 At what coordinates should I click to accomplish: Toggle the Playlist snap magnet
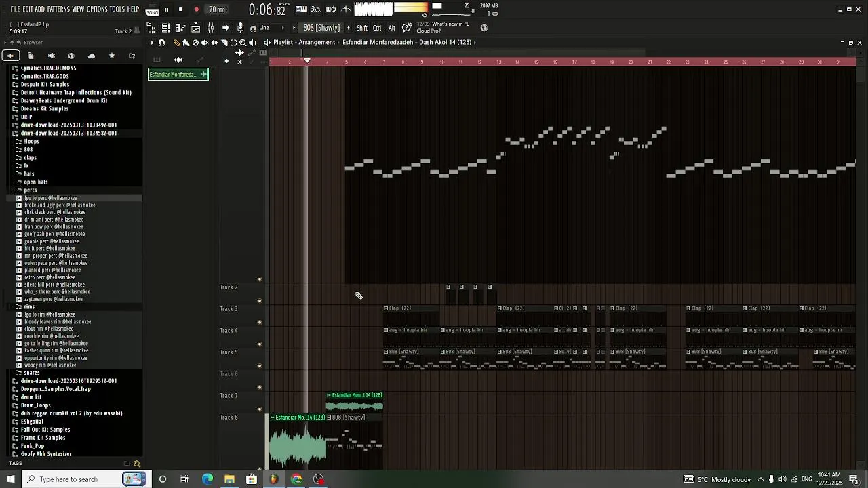[161, 43]
